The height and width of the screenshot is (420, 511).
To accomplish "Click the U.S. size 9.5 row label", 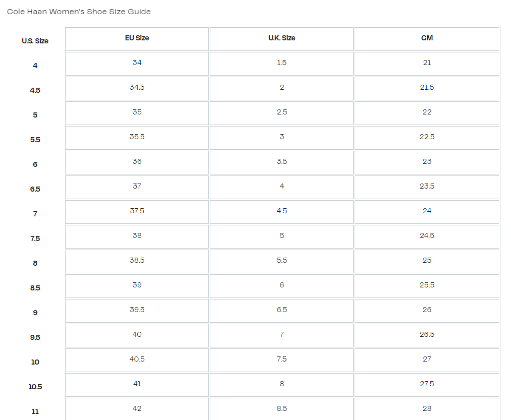I will point(35,337).
